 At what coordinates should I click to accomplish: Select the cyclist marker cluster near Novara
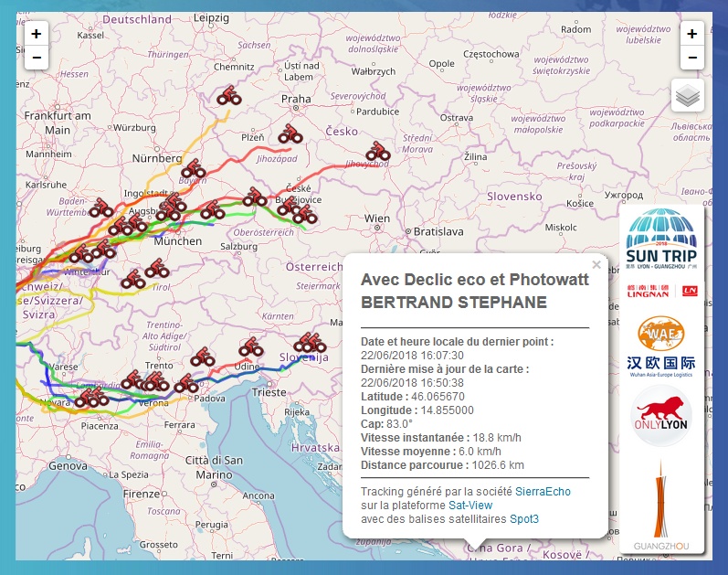(x=92, y=398)
